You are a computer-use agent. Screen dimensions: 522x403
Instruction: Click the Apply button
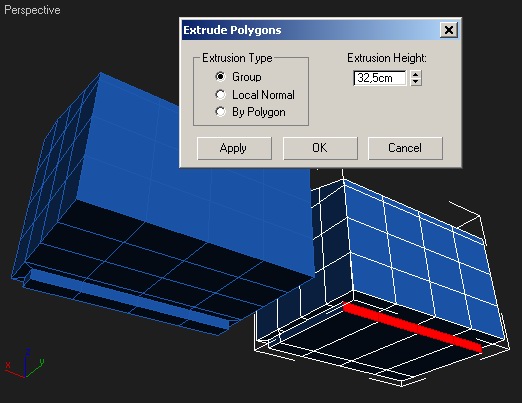[234, 148]
